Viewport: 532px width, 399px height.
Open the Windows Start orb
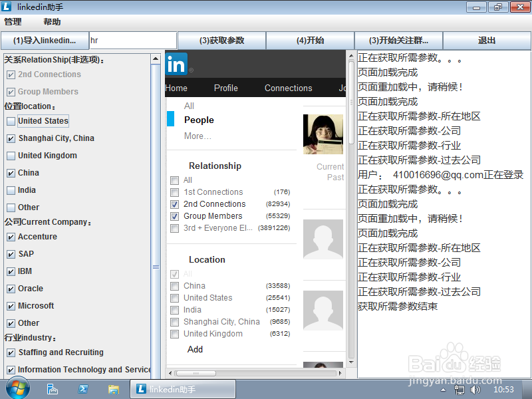18,389
